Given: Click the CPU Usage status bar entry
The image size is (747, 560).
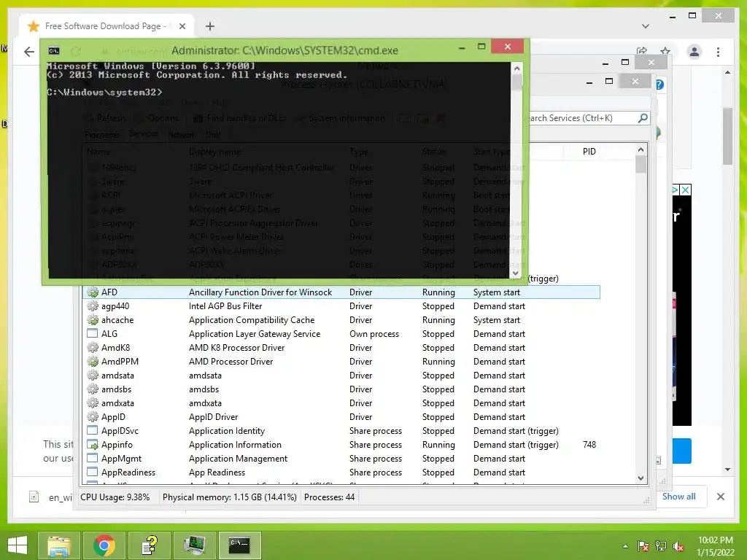Looking at the screenshot, I should (115, 497).
